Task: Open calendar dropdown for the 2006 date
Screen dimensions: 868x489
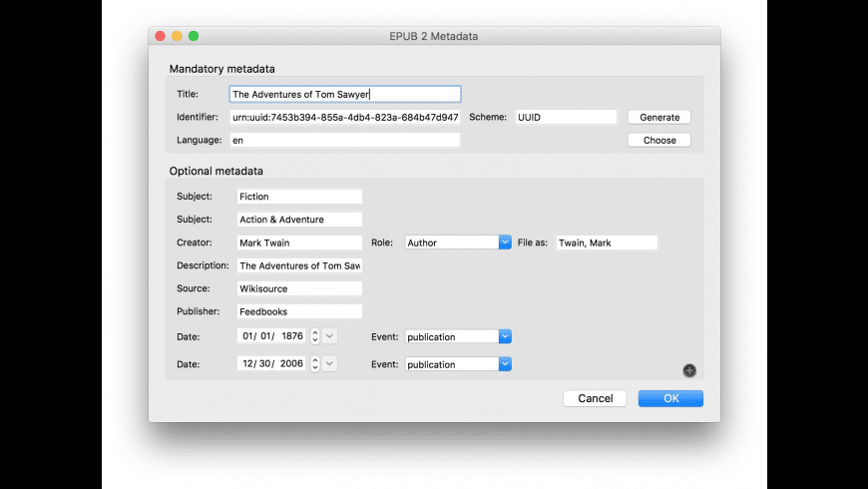Action: [x=329, y=364]
